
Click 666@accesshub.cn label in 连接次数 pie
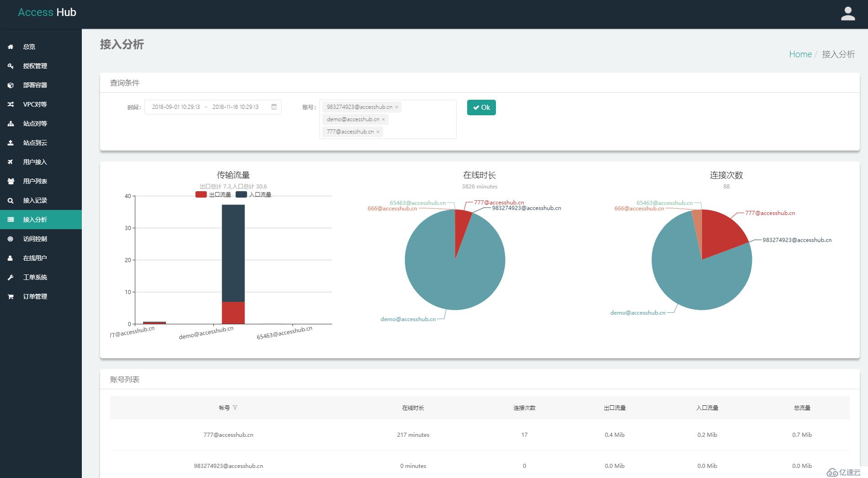tap(639, 209)
